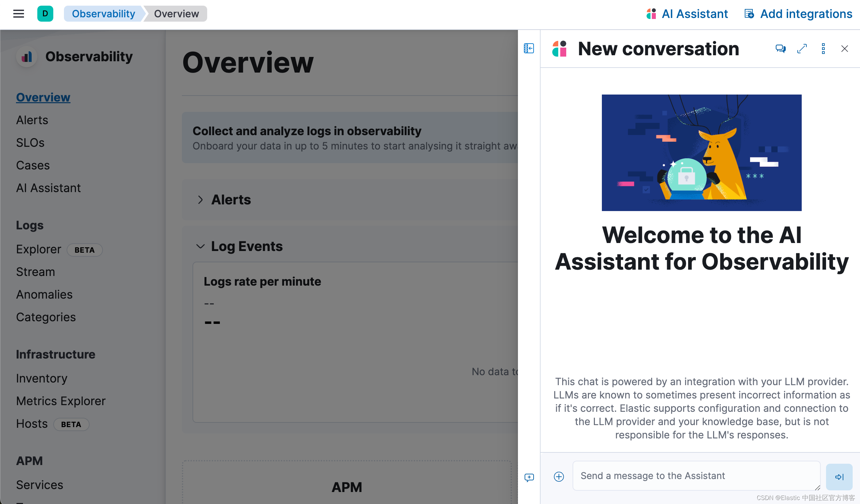The width and height of the screenshot is (860, 504).
Task: Click the AI Assistant icon in the top bar
Action: [651, 14]
